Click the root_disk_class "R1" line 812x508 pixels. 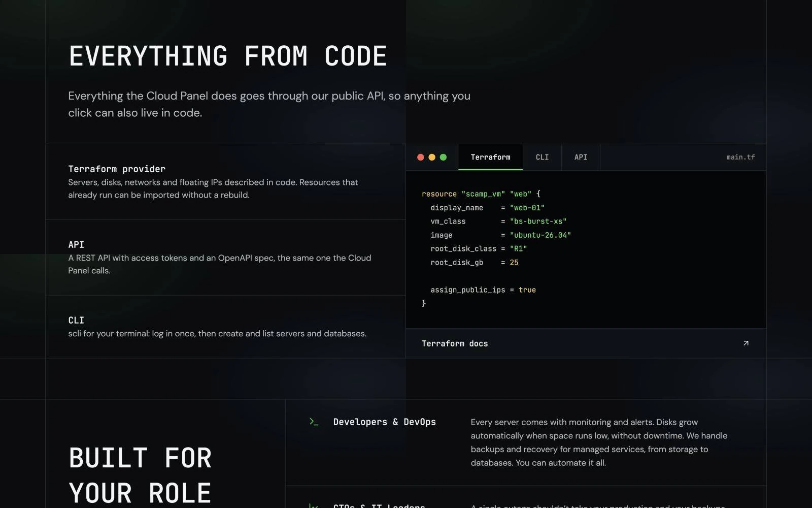pyautogui.click(x=479, y=249)
